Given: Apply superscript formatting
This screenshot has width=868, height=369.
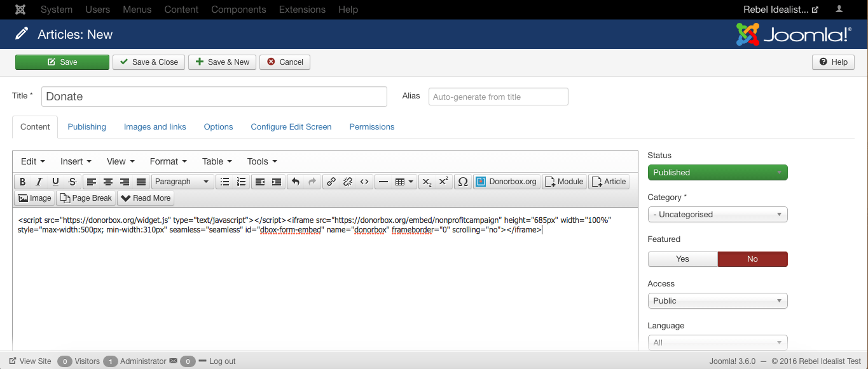Looking at the screenshot, I should point(443,182).
